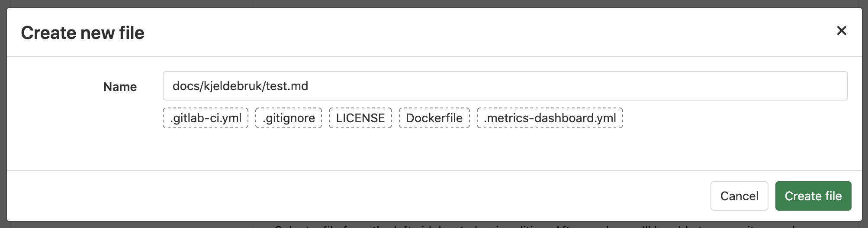Pick the LICENSE template suggestion

point(360,118)
